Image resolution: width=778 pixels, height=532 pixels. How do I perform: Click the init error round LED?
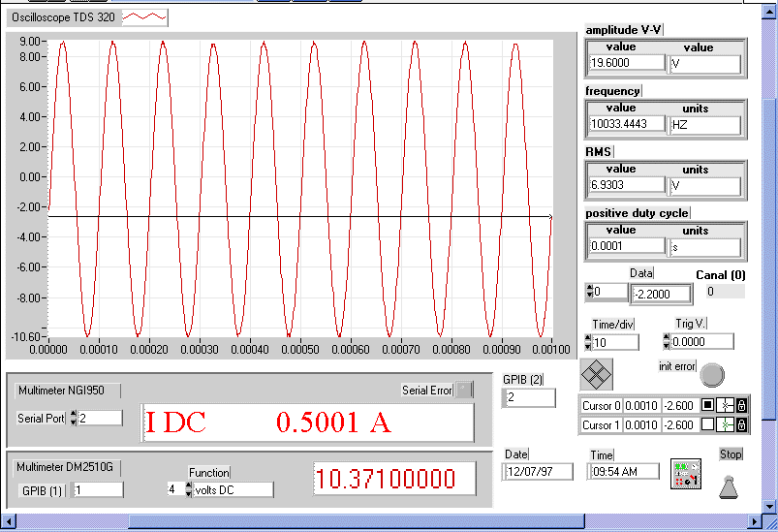pyautogui.click(x=712, y=375)
